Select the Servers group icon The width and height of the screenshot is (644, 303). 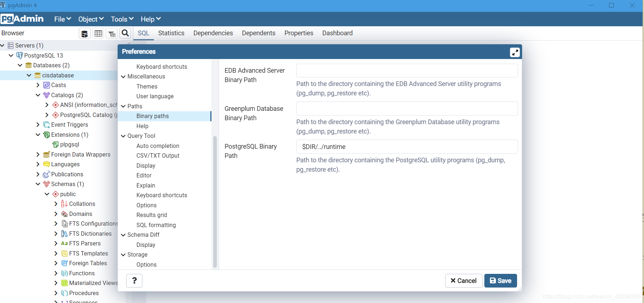tap(10, 45)
